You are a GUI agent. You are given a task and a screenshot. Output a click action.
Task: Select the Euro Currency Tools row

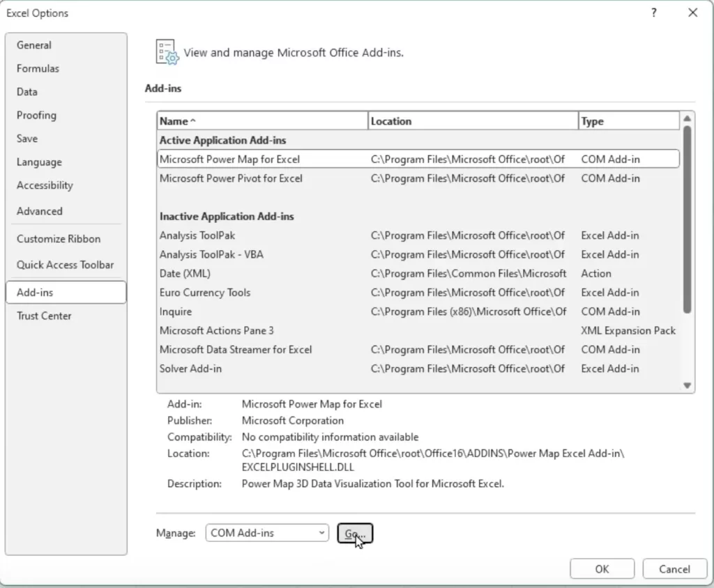click(x=418, y=293)
